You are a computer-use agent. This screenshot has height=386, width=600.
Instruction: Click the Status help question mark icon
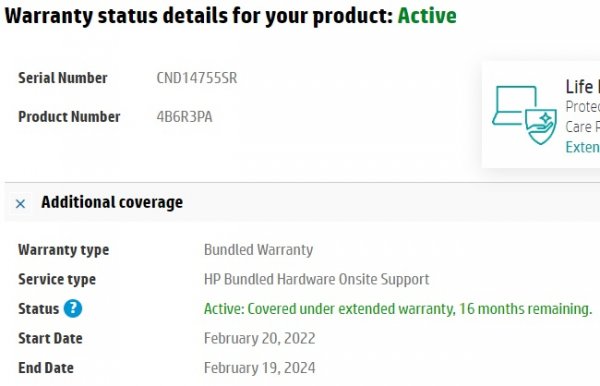[x=73, y=309]
